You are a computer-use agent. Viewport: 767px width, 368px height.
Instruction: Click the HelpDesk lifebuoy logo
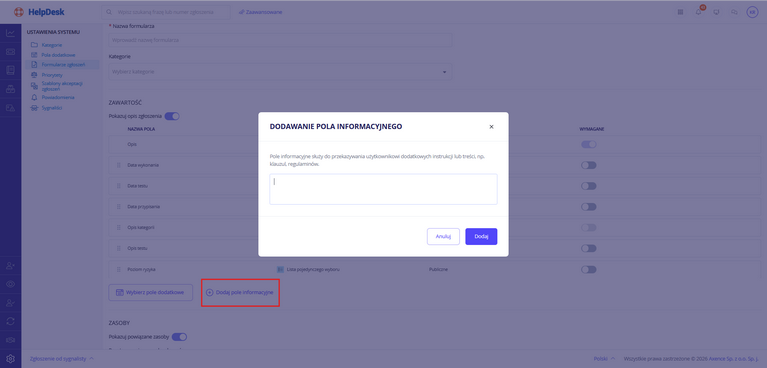(x=19, y=12)
